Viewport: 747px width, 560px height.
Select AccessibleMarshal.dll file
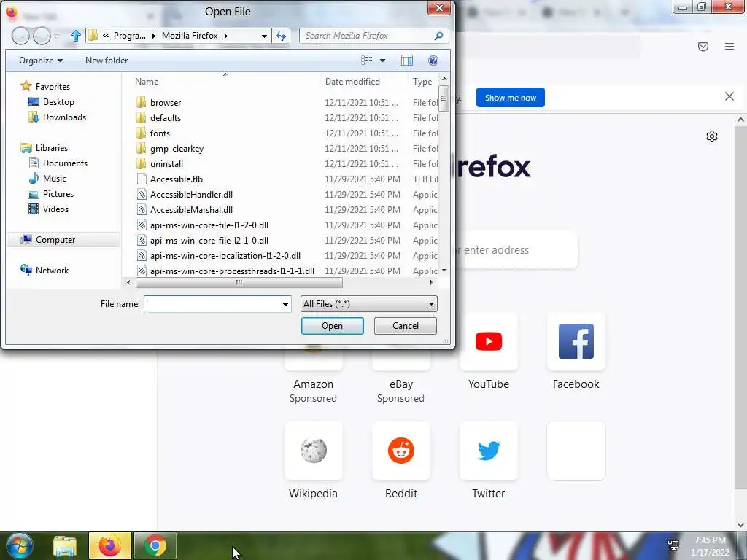191,209
